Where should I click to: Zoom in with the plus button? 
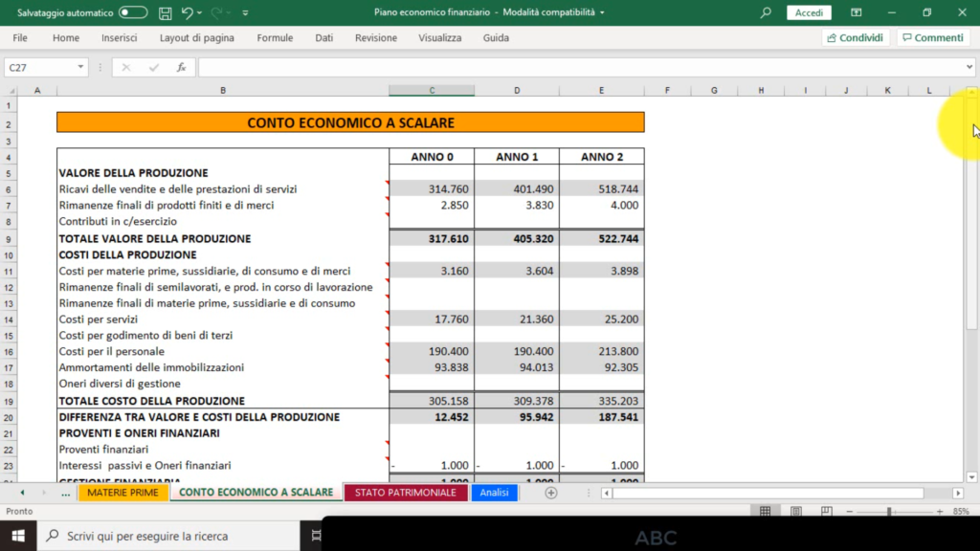pyautogui.click(x=940, y=512)
